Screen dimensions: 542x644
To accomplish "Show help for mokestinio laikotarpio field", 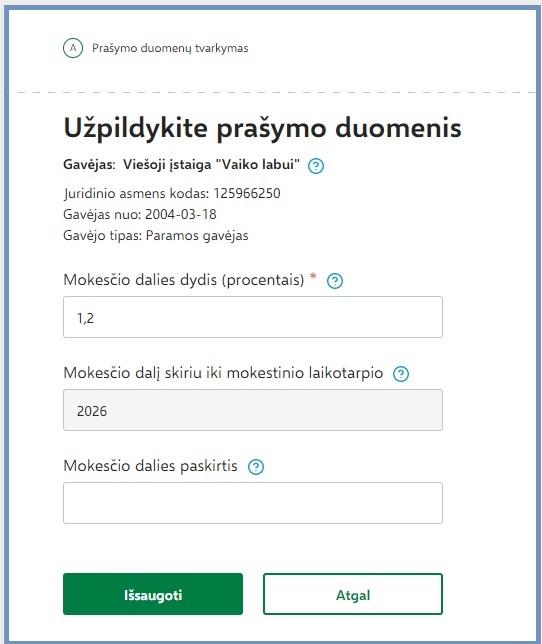I will [x=401, y=374].
